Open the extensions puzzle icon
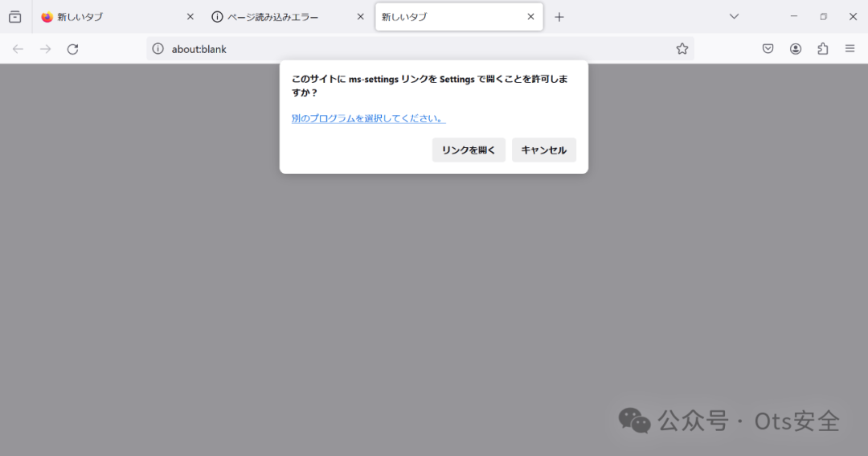 click(823, 49)
